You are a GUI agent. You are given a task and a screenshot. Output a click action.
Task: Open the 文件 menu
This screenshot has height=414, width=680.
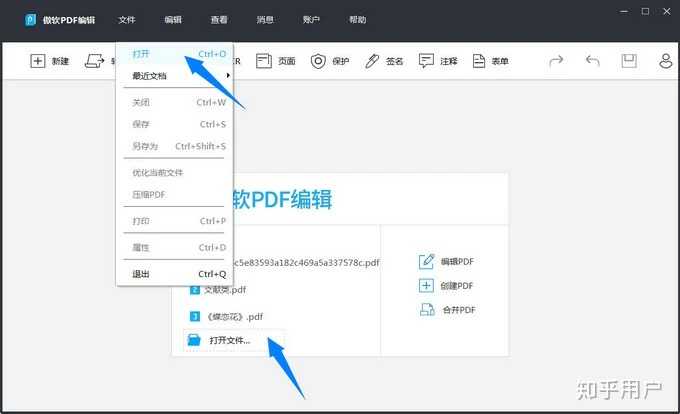click(127, 20)
